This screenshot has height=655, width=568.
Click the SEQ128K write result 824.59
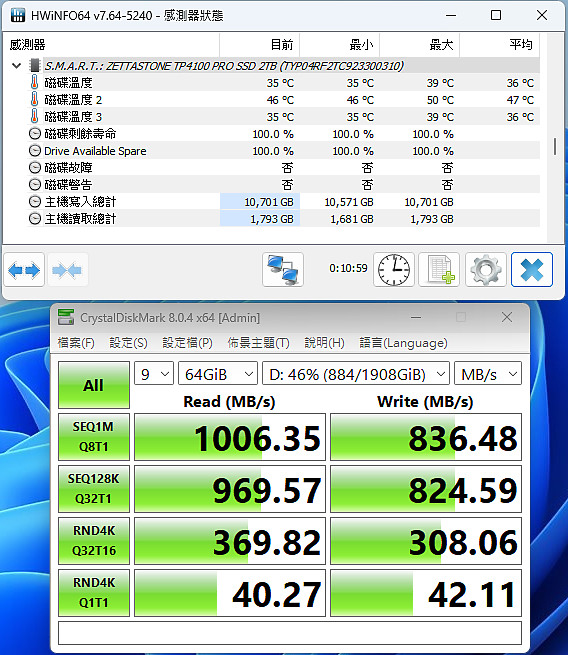click(426, 489)
